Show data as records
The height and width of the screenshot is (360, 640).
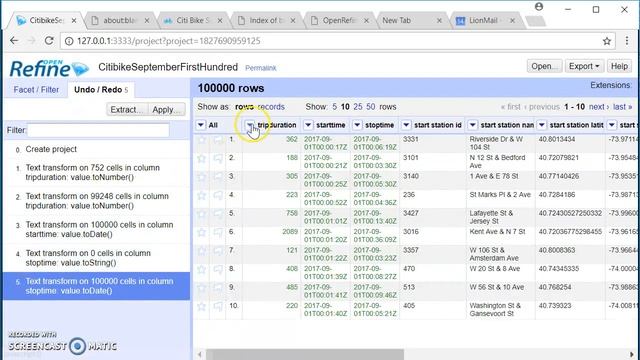271,107
